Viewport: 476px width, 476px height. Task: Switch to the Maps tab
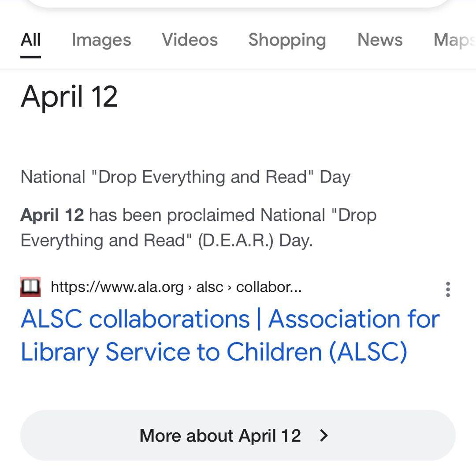point(454,40)
